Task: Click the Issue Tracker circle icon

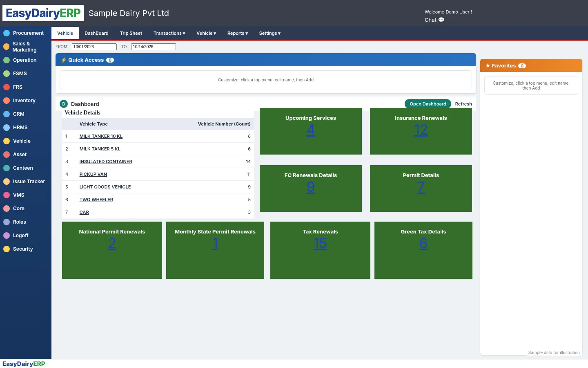Action: pyautogui.click(x=7, y=182)
